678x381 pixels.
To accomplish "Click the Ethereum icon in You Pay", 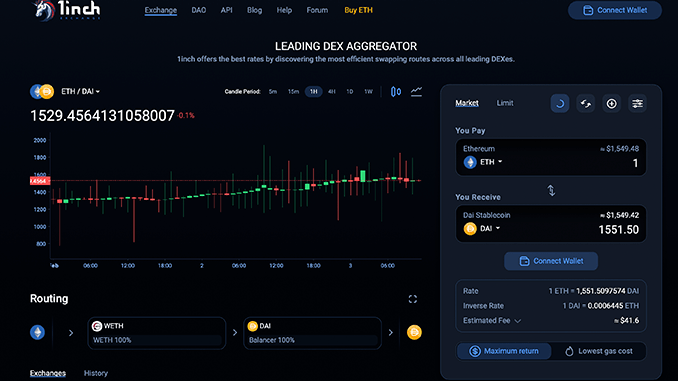I will click(x=470, y=162).
